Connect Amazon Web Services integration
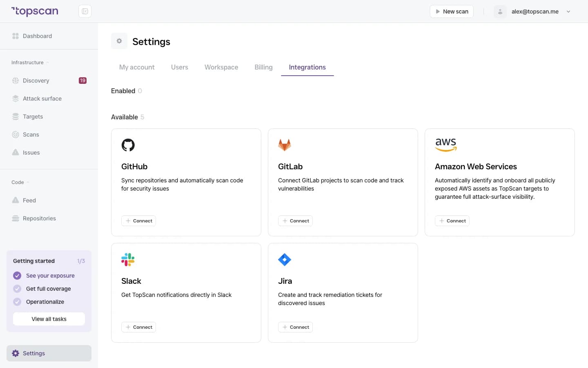The height and width of the screenshot is (368, 588). (452, 221)
